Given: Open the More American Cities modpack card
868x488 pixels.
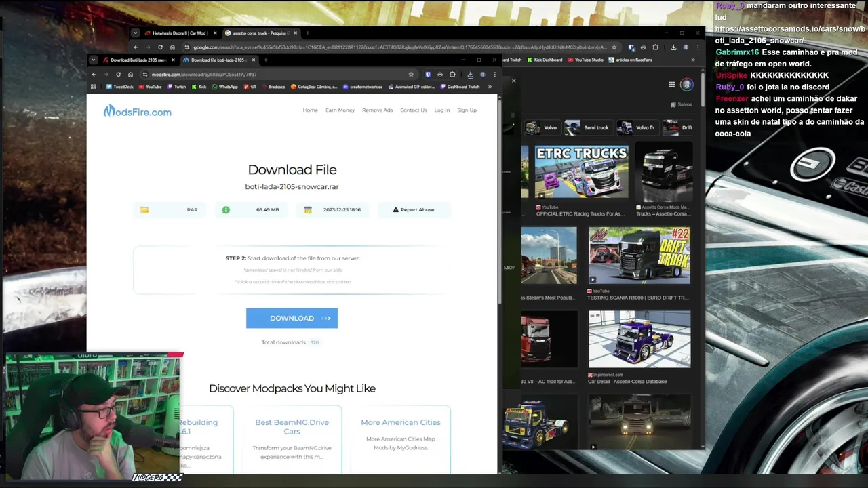Looking at the screenshot, I should [x=400, y=439].
